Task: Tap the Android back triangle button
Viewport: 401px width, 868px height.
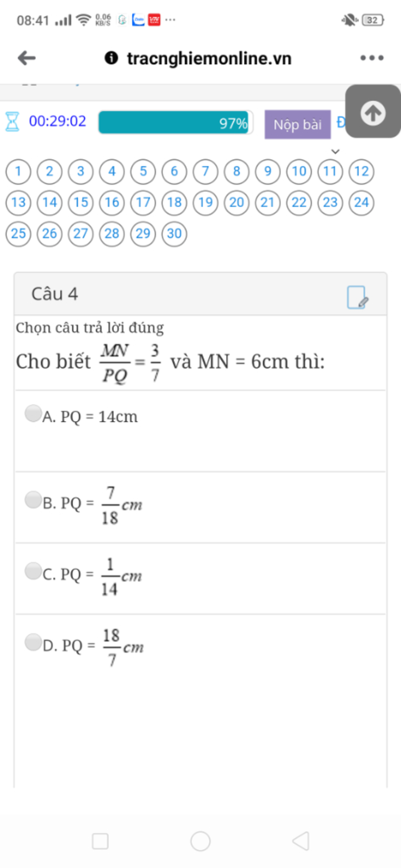Action: 301,841
